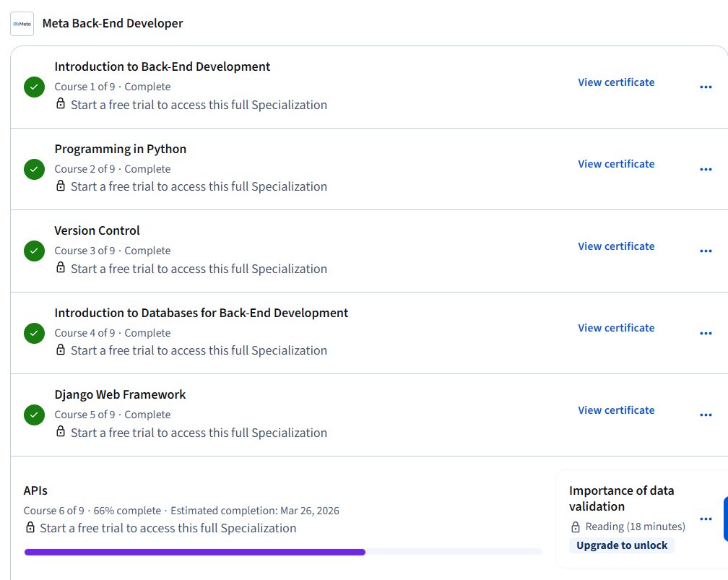The height and width of the screenshot is (580, 728).
Task: Click 'Course 3 of 9 · Complete' status text
Action: point(113,251)
